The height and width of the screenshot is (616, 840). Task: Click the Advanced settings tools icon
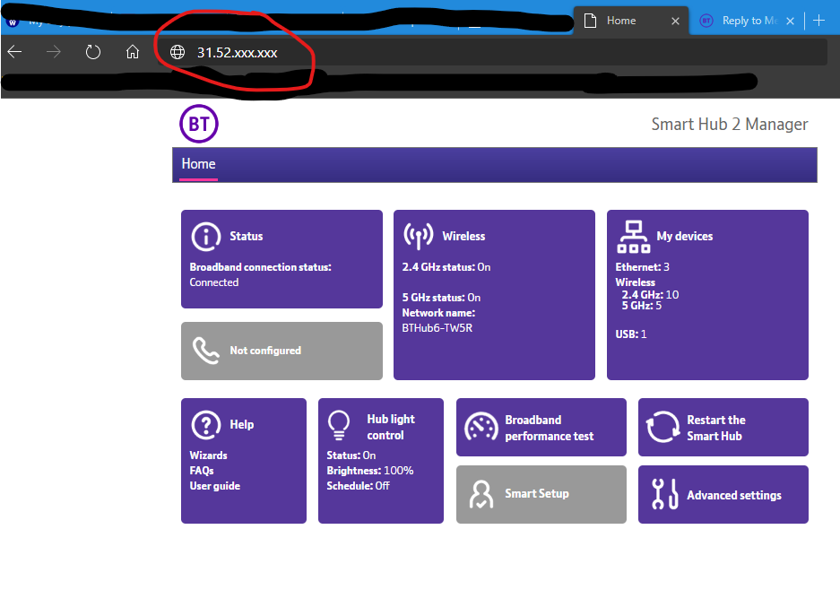tap(665, 494)
